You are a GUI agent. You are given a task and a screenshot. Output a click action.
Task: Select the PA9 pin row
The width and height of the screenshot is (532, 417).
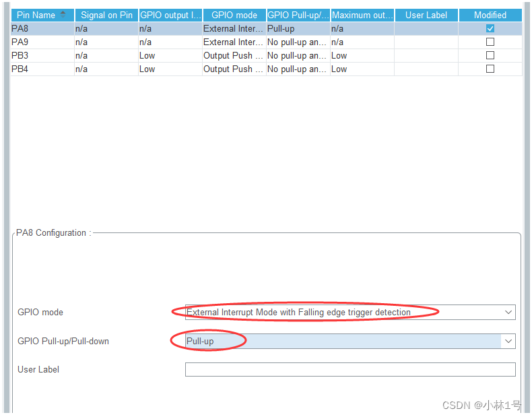click(x=267, y=42)
